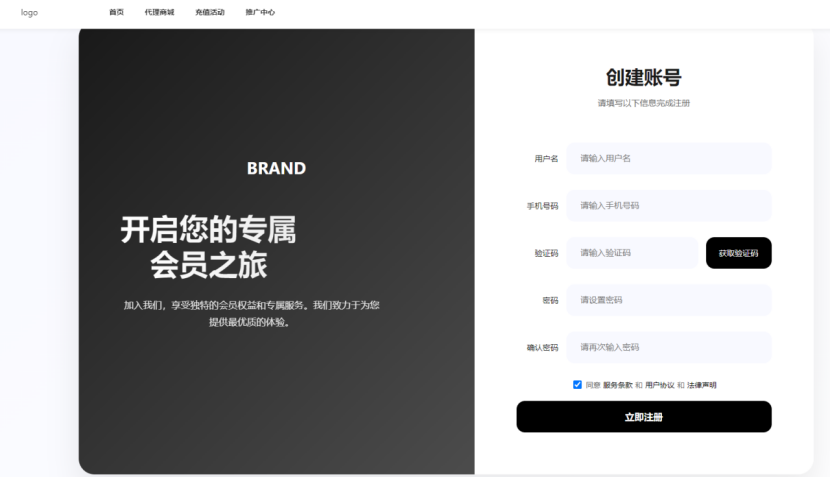Click the 请输入验证码 verification code field

coord(631,253)
